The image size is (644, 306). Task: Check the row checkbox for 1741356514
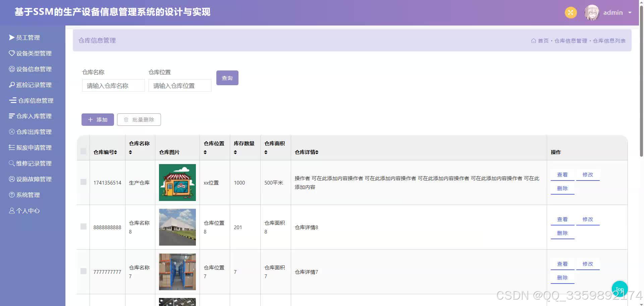point(84,182)
